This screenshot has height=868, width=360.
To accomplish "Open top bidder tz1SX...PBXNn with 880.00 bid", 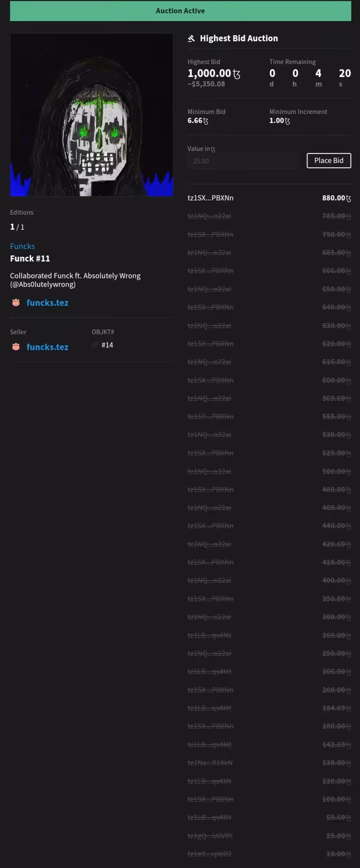I will [x=211, y=198].
